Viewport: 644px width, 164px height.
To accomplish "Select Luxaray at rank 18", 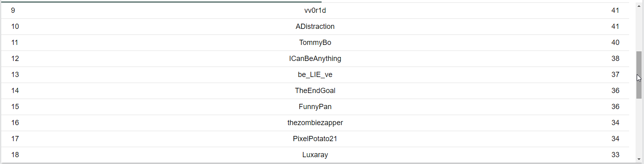I will tap(315, 155).
